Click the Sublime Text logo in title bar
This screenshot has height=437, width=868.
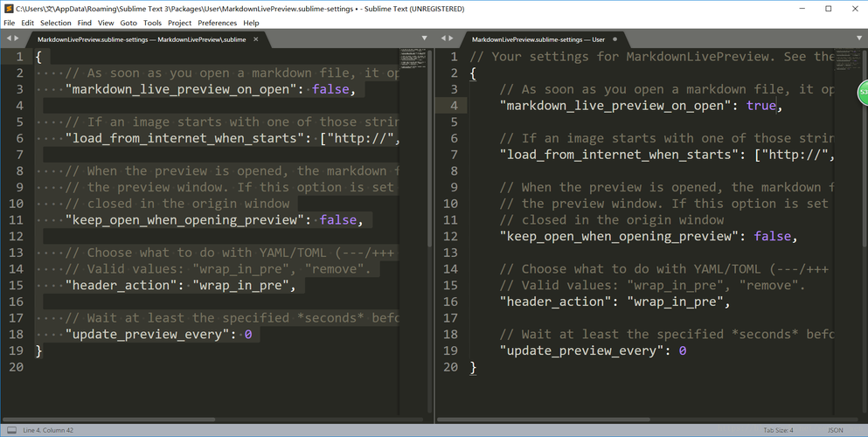pyautogui.click(x=8, y=9)
